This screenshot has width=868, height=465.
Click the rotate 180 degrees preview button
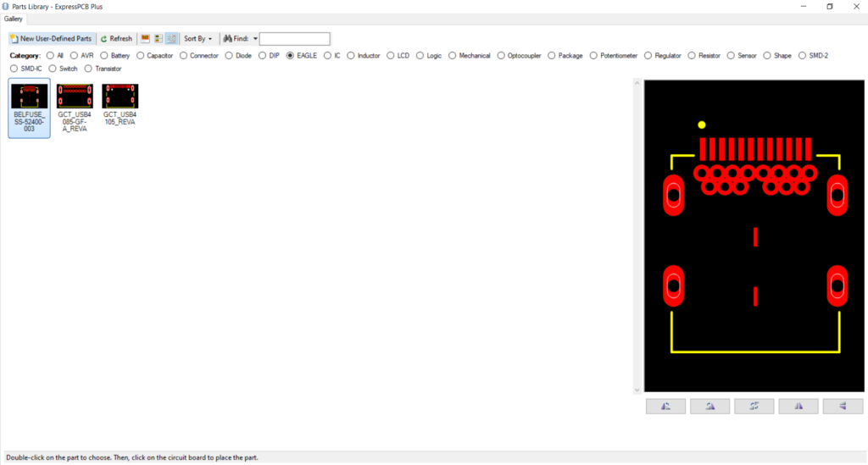[x=754, y=407]
